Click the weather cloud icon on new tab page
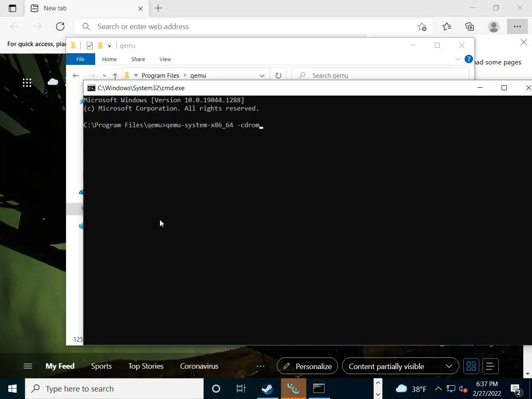The width and height of the screenshot is (532, 399). click(x=53, y=82)
